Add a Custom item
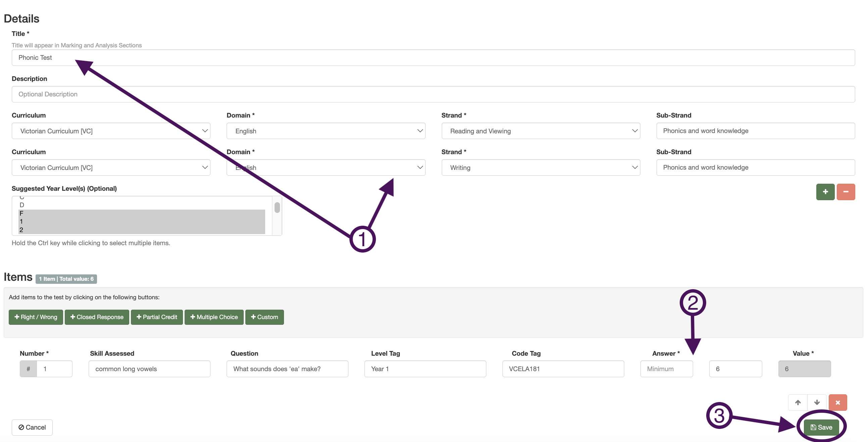 point(264,317)
